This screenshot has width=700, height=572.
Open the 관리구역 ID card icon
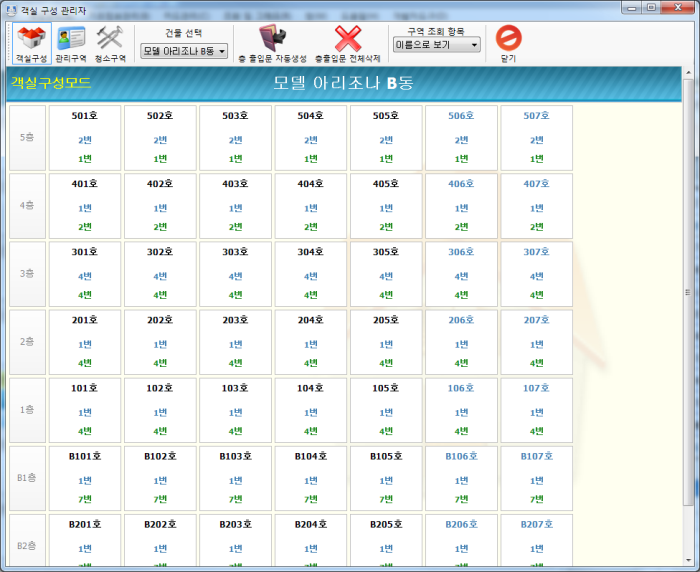point(71,44)
